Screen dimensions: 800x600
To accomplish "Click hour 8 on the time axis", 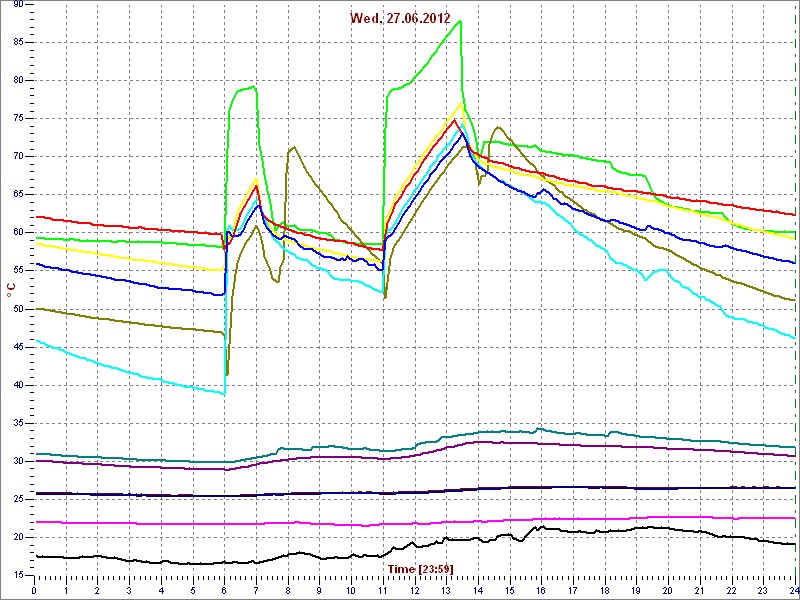I will click(x=288, y=589).
